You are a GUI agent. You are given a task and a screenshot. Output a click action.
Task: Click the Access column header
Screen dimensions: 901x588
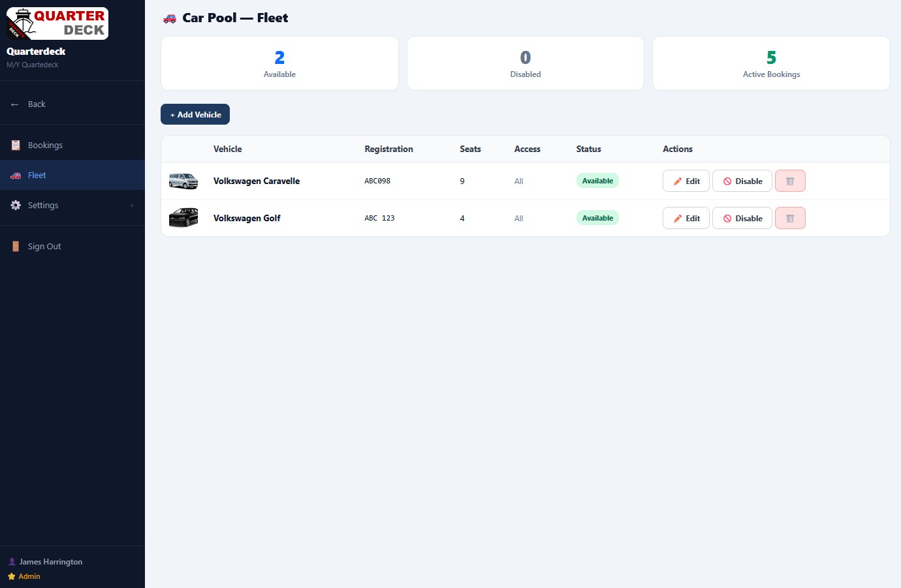point(528,149)
